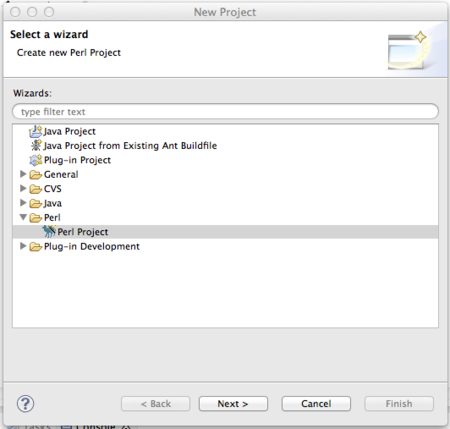Select the Perl Project entry
Screen dimensions: 450x429
tap(225, 232)
